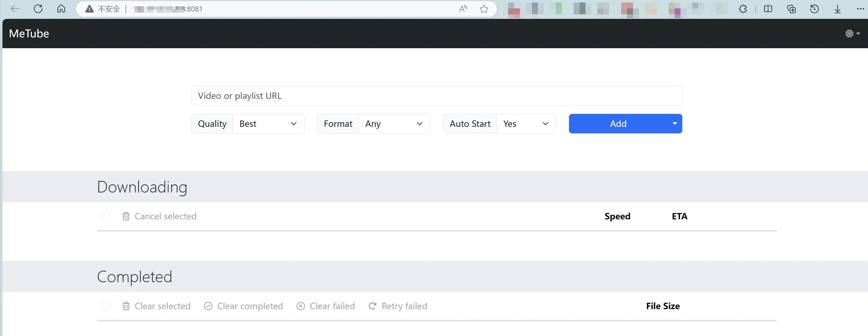This screenshot has width=868, height=336.
Task: Go back with the browser back arrow
Action: pyautogui.click(x=15, y=9)
